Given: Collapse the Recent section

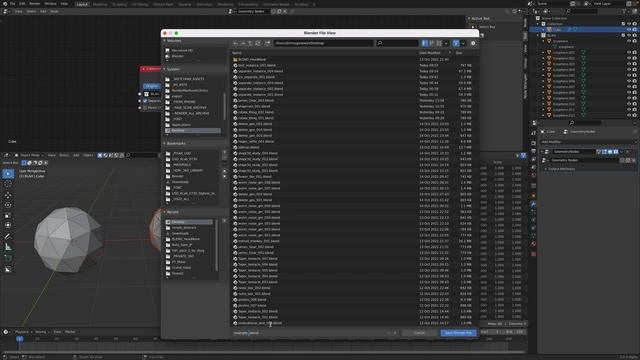Looking at the screenshot, I should pos(164,212).
